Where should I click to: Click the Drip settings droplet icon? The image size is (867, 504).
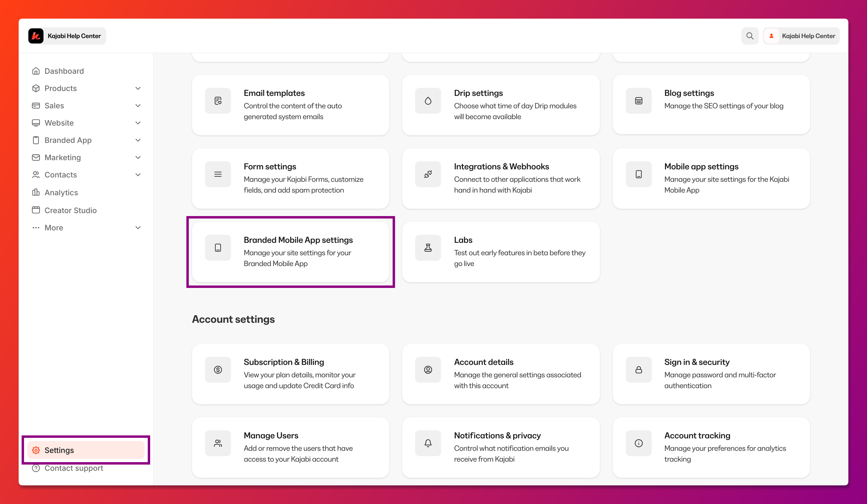click(x=428, y=101)
